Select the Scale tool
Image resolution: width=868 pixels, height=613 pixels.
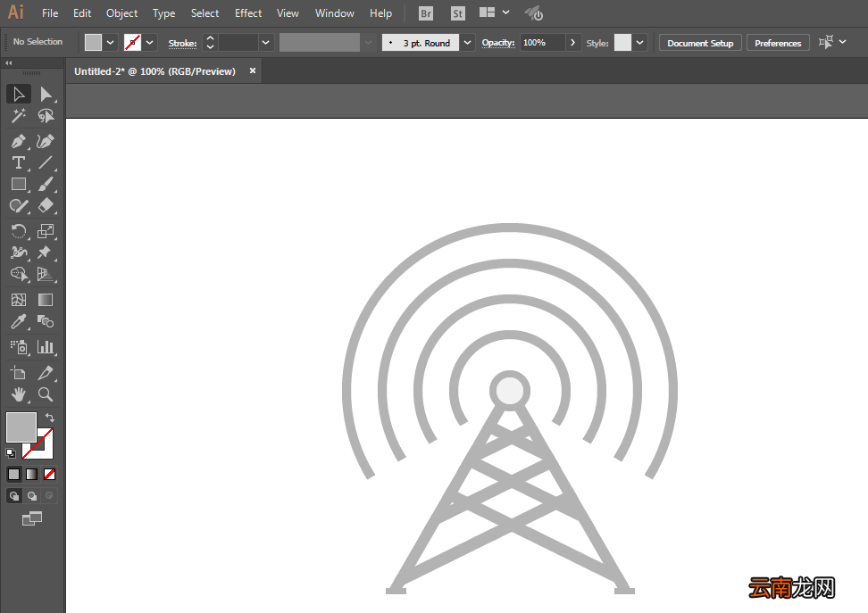(x=46, y=231)
